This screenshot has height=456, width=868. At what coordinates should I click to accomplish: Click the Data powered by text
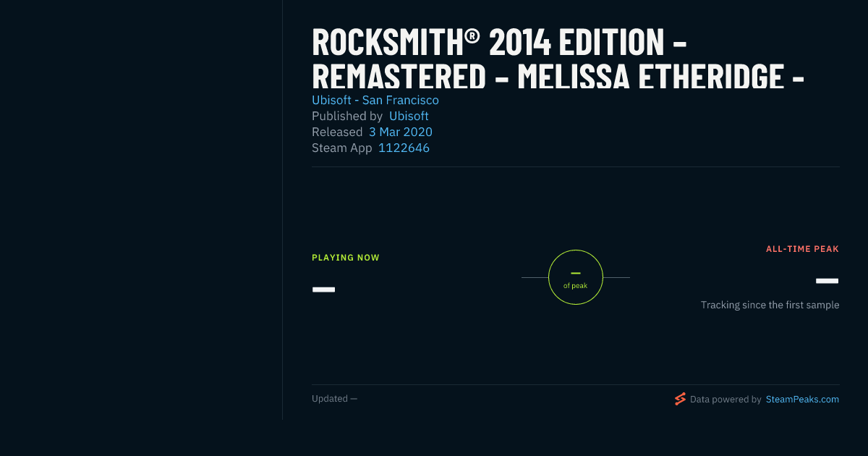click(726, 399)
